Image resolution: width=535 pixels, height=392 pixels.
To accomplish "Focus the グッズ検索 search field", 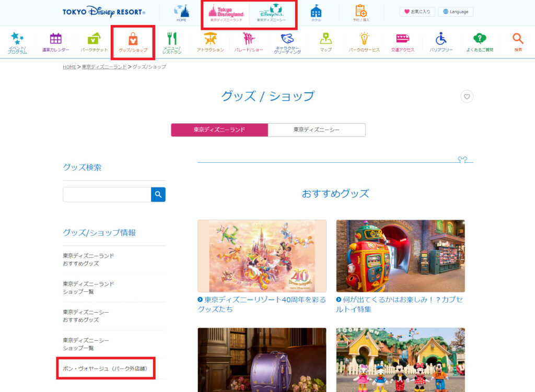I will click(107, 194).
